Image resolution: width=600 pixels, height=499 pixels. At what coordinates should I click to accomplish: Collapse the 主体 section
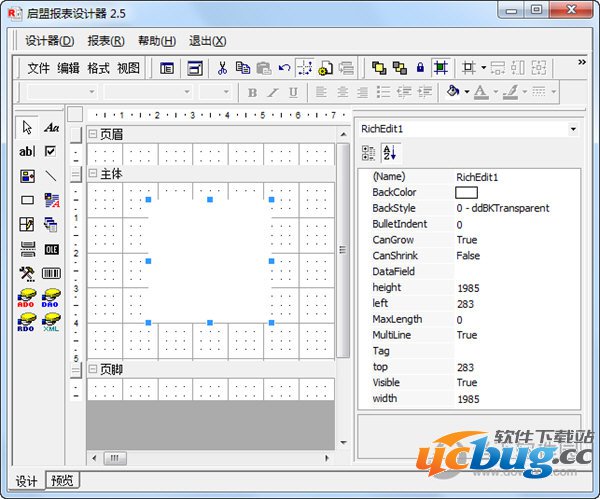point(93,174)
